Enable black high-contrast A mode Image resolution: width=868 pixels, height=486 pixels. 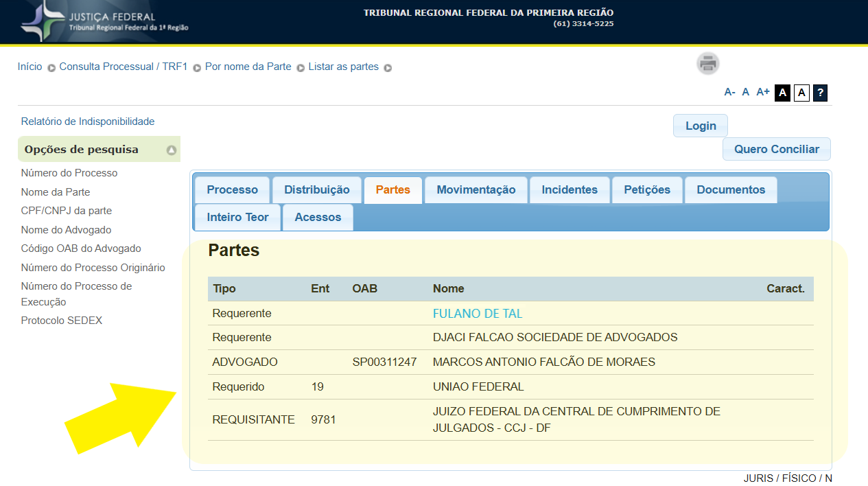pyautogui.click(x=782, y=93)
